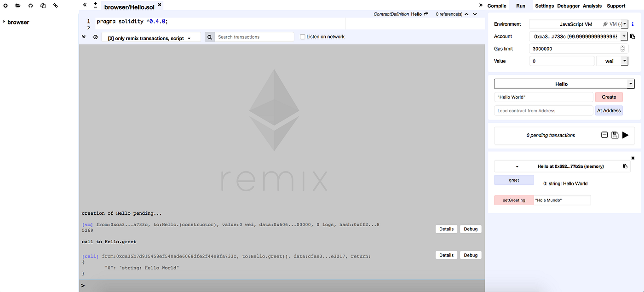Viewport: 644px width, 292px height.
Task: Click the Hola Mundo input field
Action: click(x=562, y=200)
